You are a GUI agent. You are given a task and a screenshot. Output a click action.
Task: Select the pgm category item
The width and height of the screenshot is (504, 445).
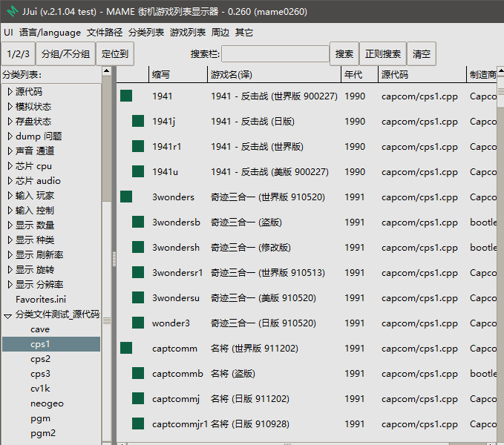click(x=41, y=418)
